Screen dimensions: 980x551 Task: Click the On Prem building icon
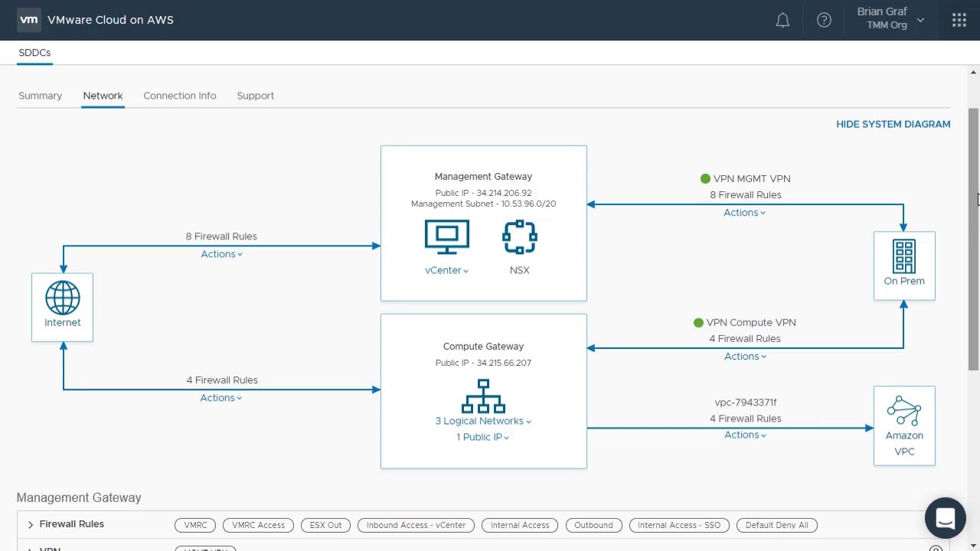click(x=903, y=256)
